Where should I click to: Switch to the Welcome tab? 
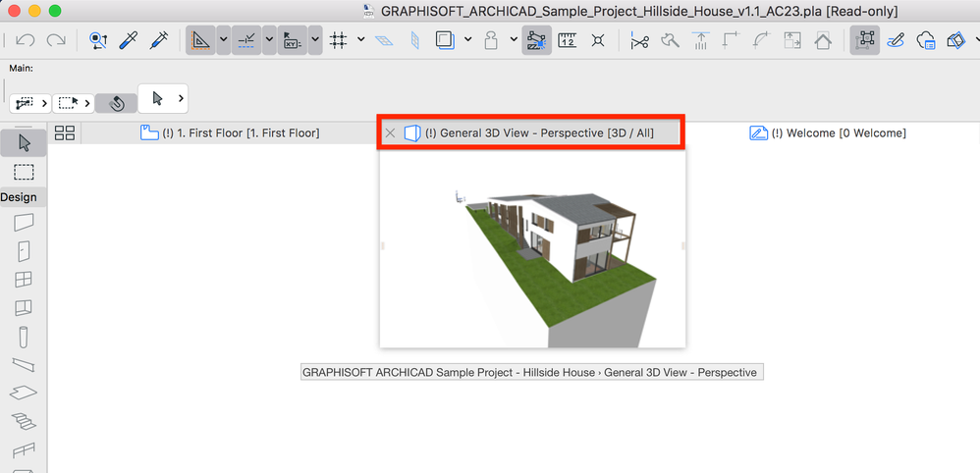(828, 133)
